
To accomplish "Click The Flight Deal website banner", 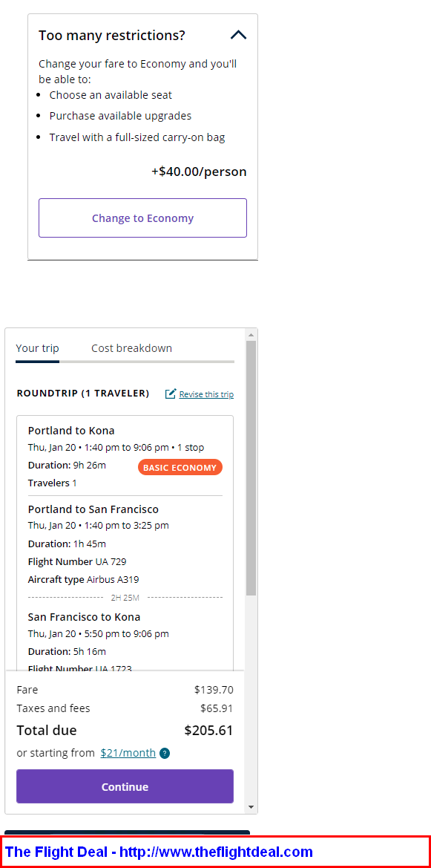I will tap(215, 852).
